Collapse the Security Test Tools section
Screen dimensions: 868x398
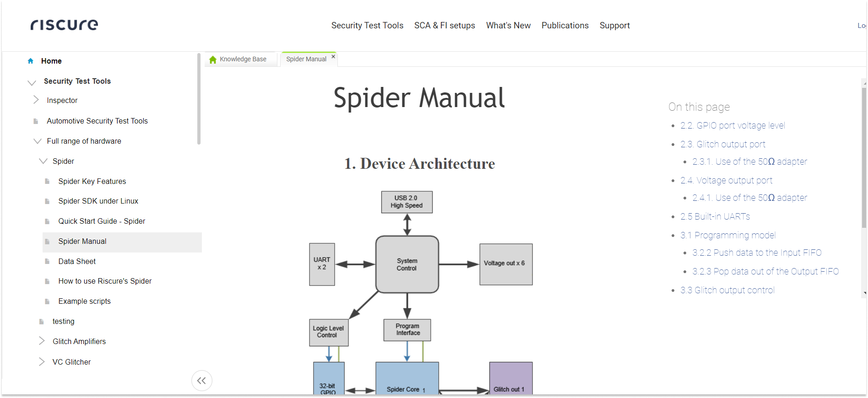pyautogui.click(x=32, y=82)
